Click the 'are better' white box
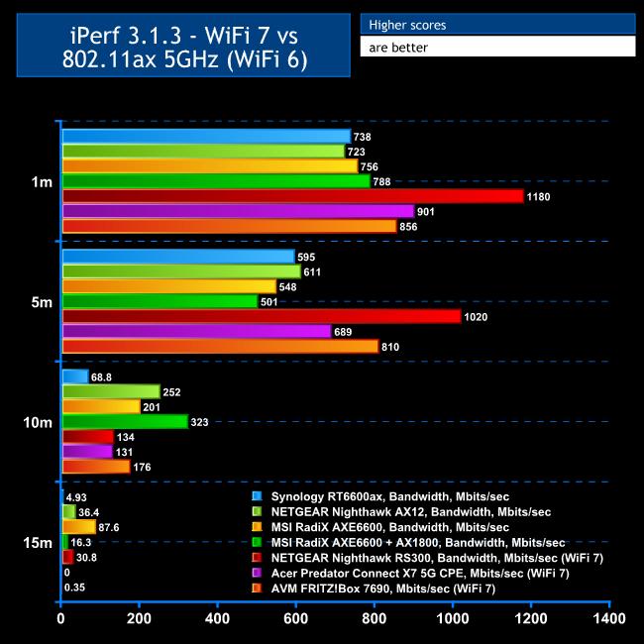Viewport: 644px width, 644px height. click(x=497, y=47)
